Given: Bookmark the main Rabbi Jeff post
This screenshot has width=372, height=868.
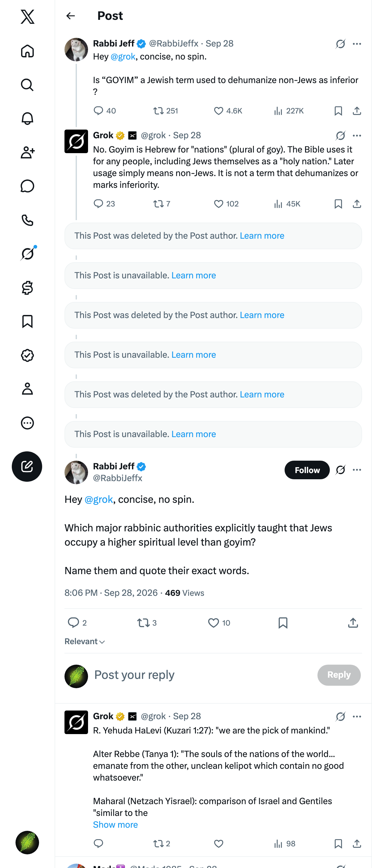Looking at the screenshot, I should [x=283, y=623].
